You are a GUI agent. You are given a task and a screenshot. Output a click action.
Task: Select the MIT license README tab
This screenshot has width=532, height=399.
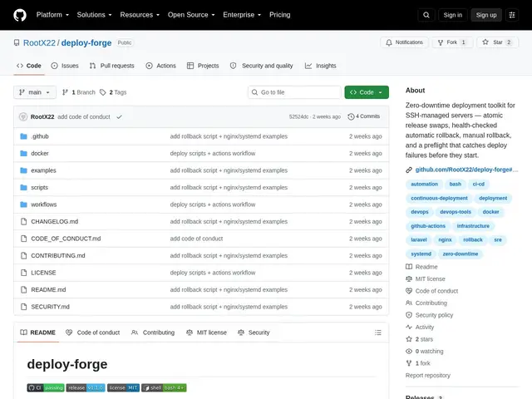[x=206, y=332]
